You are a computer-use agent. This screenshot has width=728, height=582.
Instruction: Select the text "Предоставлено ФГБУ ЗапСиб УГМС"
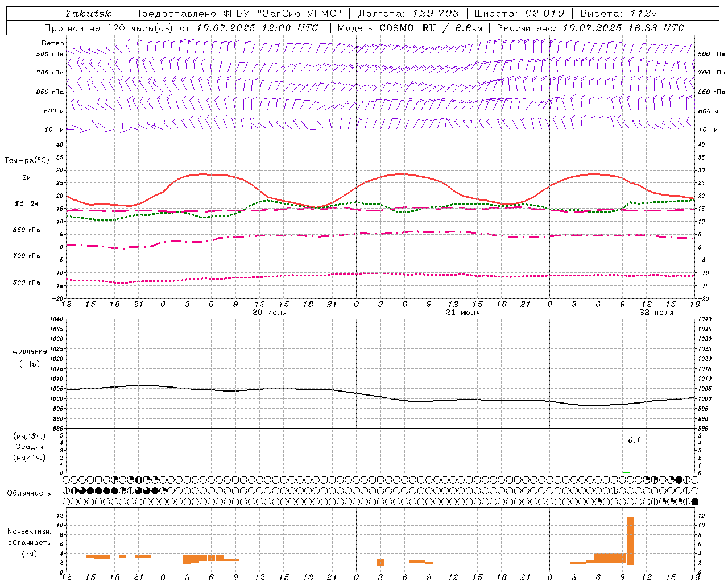click(238, 14)
